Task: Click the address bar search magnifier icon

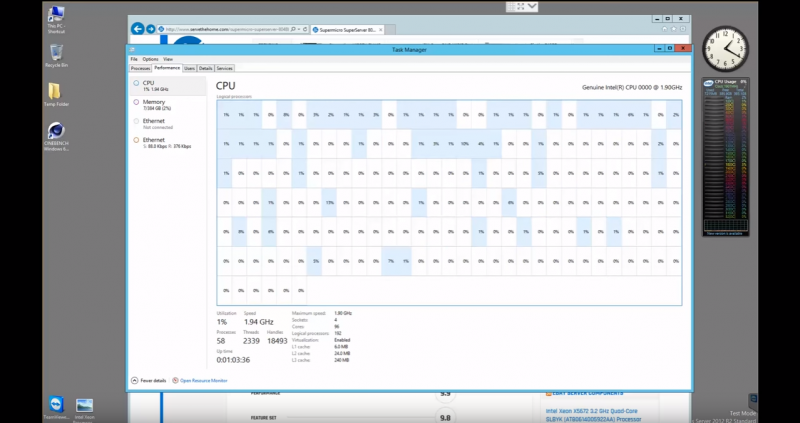Action: [x=293, y=30]
